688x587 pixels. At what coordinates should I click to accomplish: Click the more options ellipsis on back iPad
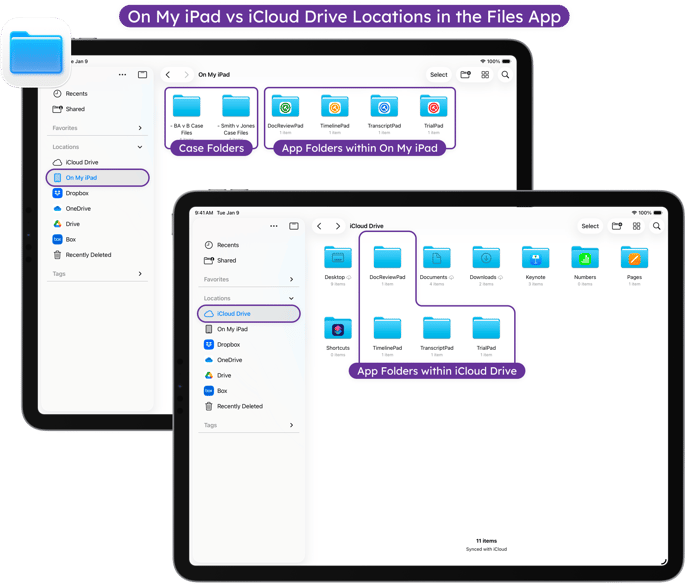[122, 75]
